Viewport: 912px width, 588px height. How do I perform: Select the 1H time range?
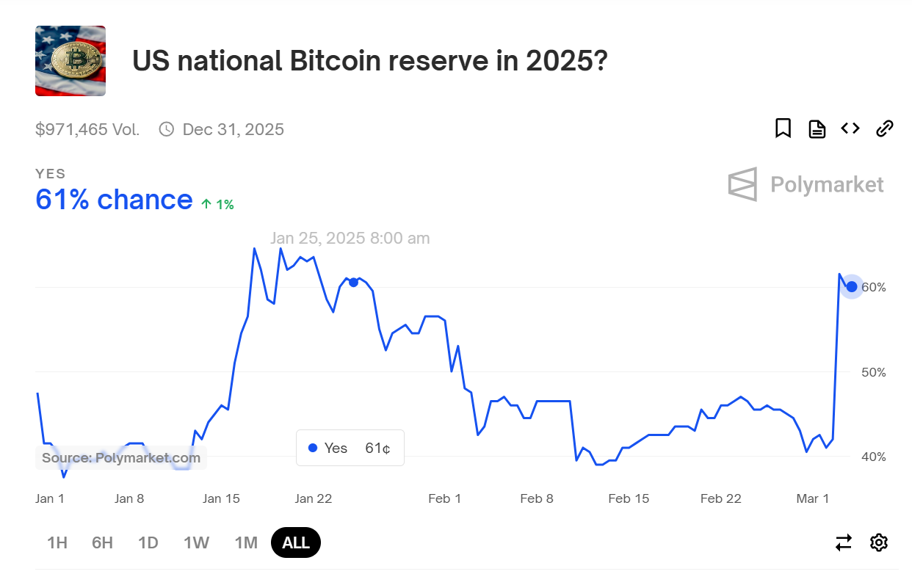click(57, 543)
